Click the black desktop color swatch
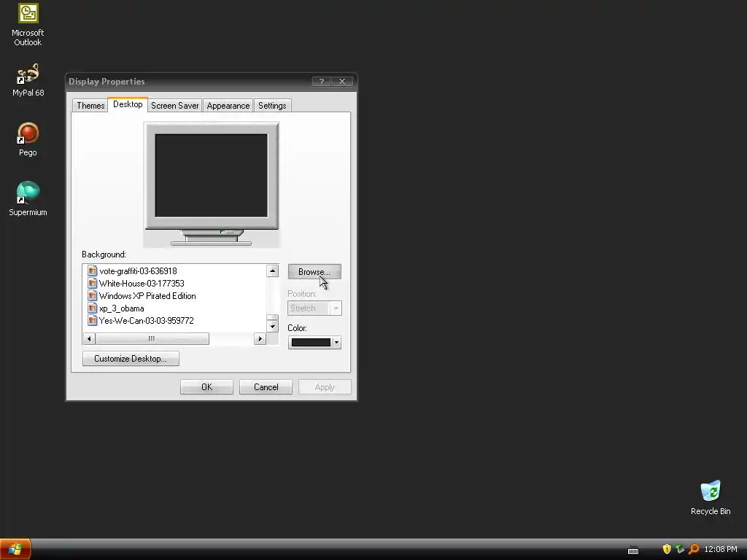 (311, 343)
